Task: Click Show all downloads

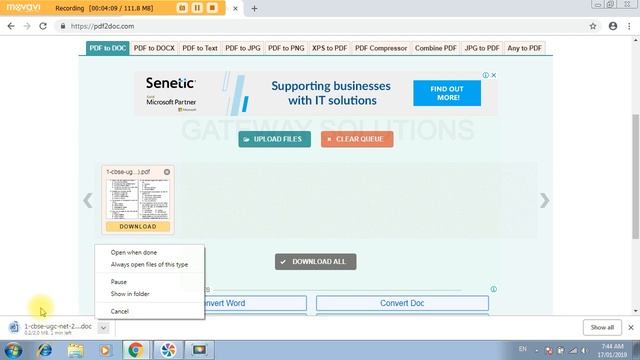Action: pos(602,327)
